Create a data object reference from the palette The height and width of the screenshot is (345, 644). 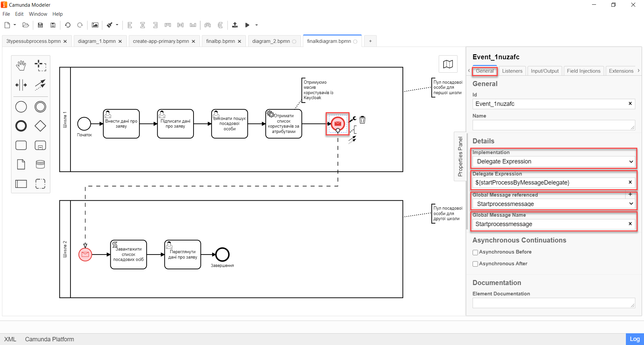pyautogui.click(x=21, y=164)
